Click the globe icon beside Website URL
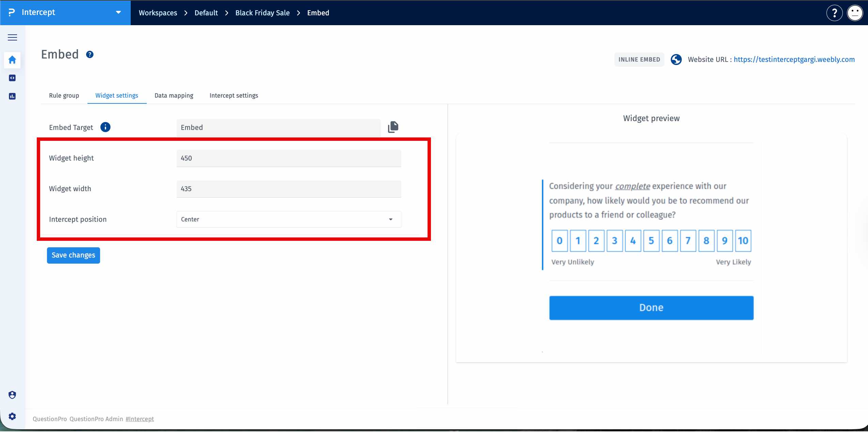The image size is (868, 432). [x=676, y=60]
